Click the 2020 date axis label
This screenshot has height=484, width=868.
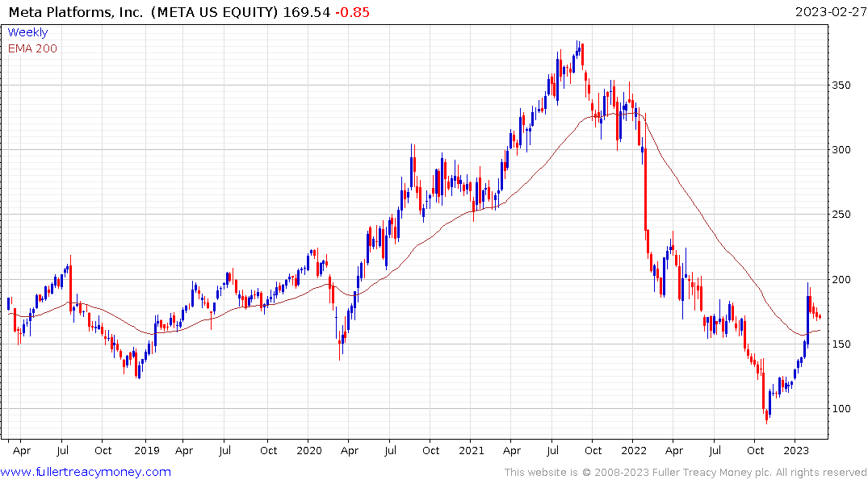pos(309,450)
